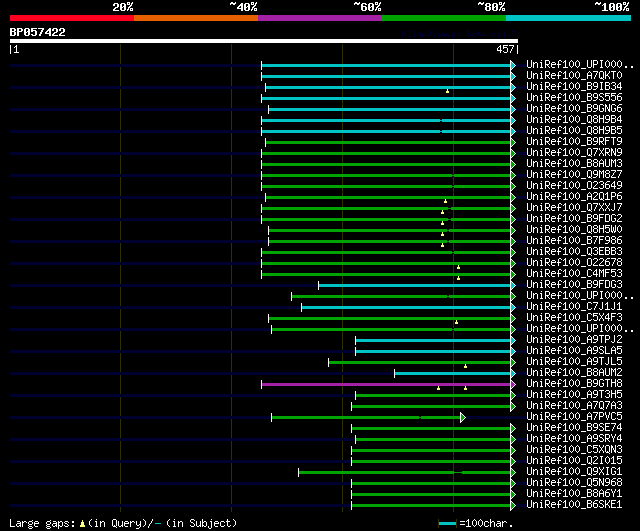Screen dimensions: 640x531
Task: Click the yellow gap marker on B9IB34 row
Action: [447, 91]
